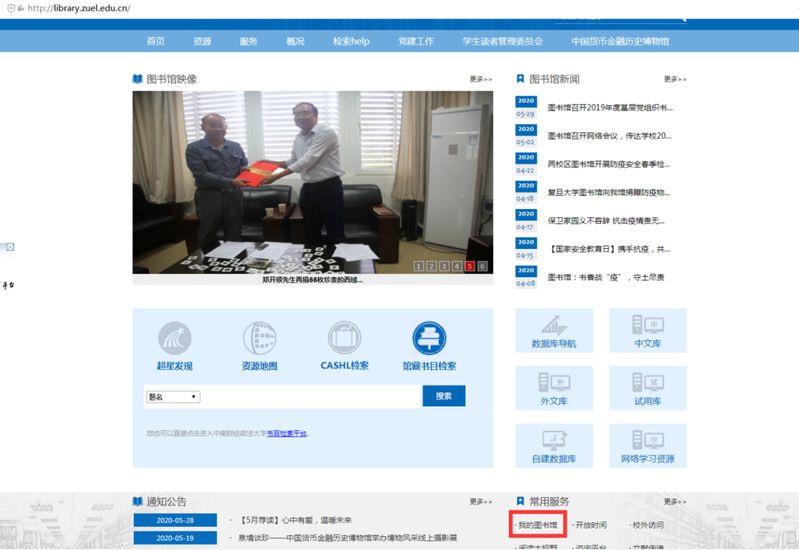Open the 数据库导航 tile
799x550 pixels.
click(x=554, y=330)
